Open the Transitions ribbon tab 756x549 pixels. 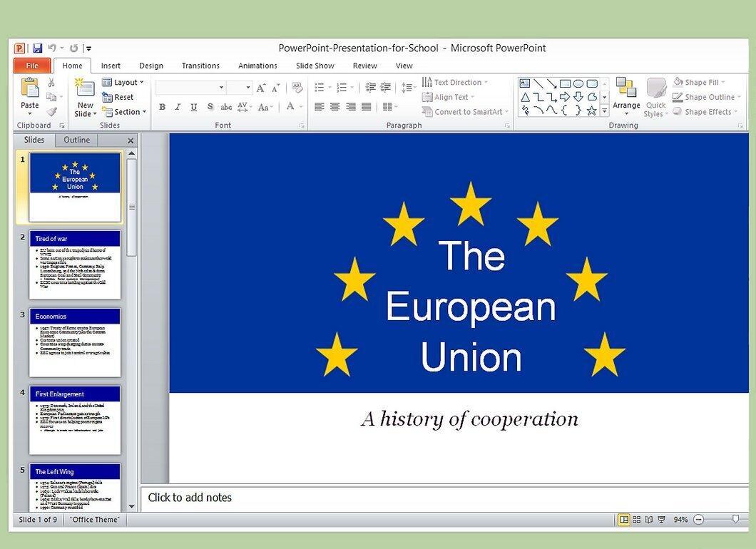[200, 66]
